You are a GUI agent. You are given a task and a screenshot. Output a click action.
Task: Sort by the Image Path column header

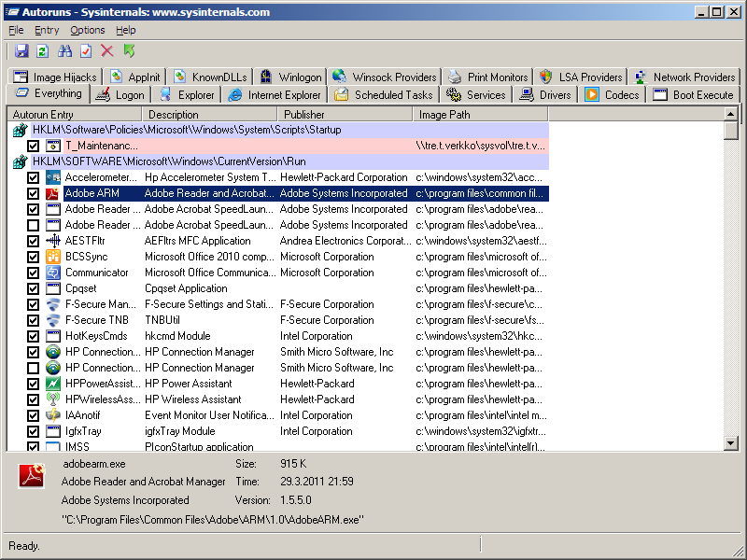(x=480, y=114)
